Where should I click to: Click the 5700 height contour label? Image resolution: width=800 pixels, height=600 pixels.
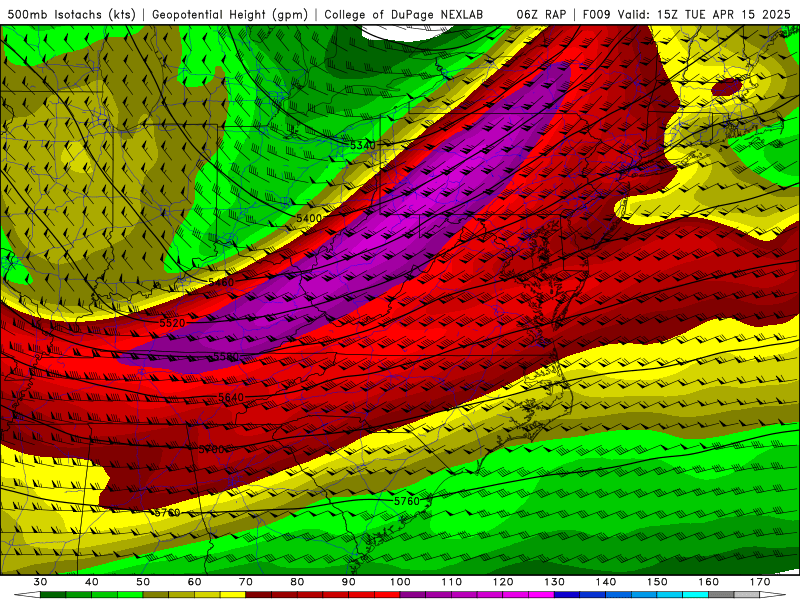pos(211,449)
